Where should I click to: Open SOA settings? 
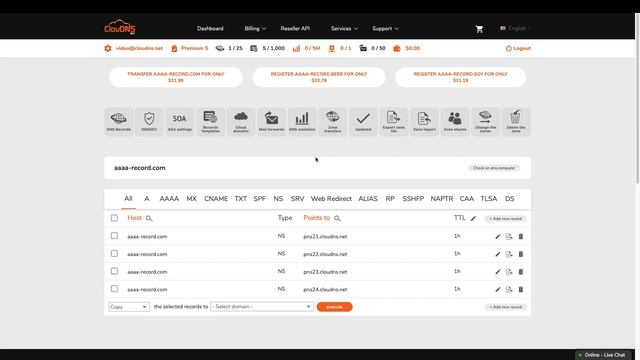[180, 122]
